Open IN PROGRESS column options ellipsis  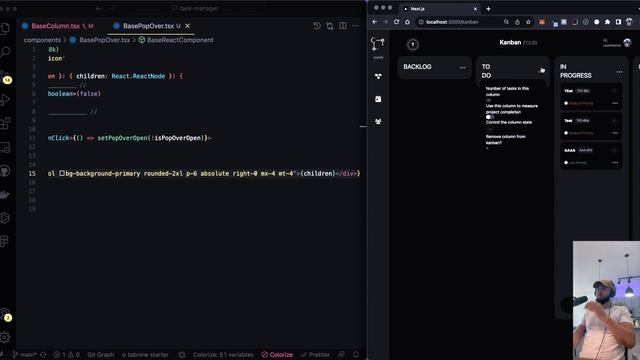pos(619,72)
